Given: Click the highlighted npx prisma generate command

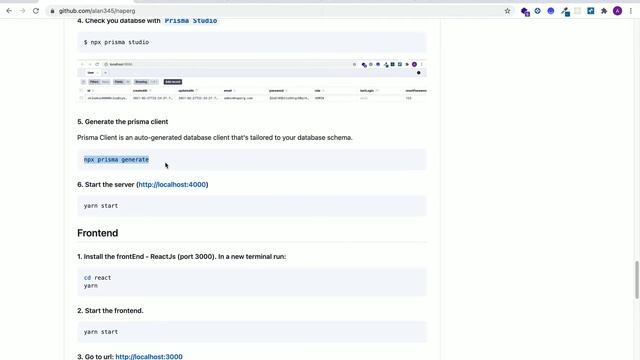Looking at the screenshot, I should [116, 160].
